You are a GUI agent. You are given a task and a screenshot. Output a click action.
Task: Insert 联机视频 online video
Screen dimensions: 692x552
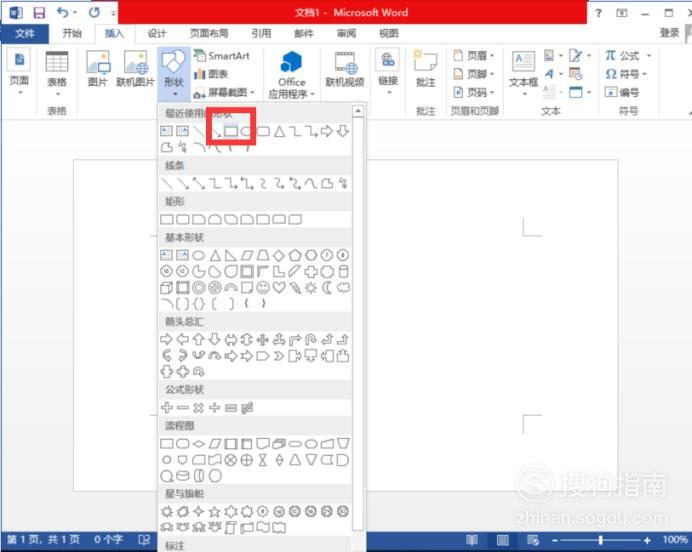(x=345, y=69)
